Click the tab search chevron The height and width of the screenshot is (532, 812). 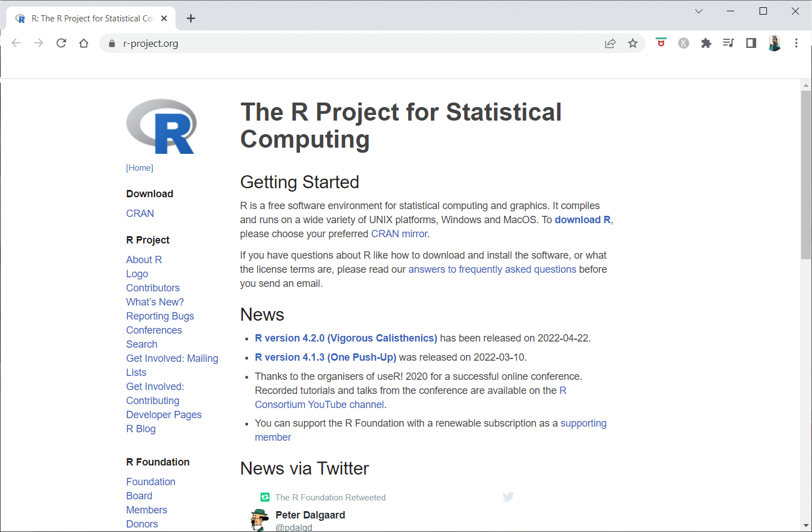(699, 11)
